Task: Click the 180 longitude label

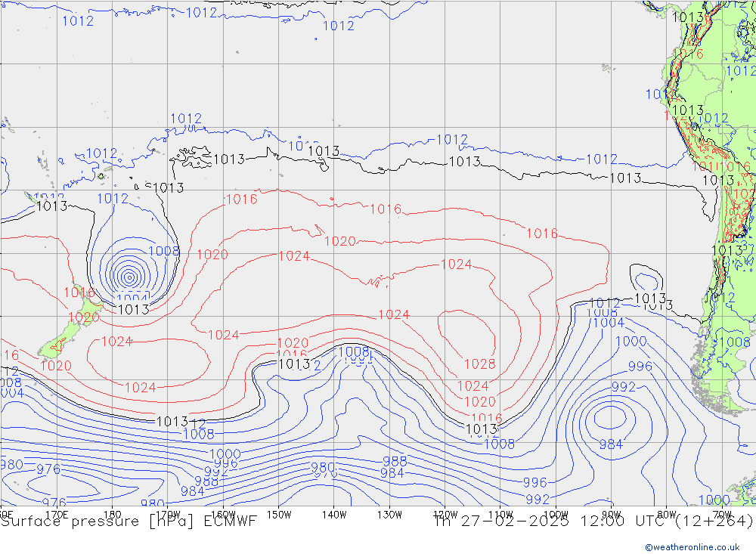Action: click(x=113, y=515)
